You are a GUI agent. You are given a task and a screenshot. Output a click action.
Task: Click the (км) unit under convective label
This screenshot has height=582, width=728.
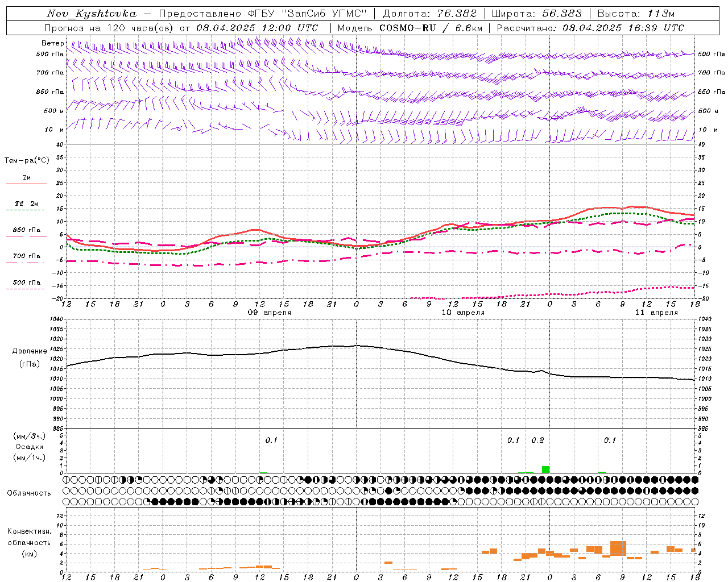29,554
